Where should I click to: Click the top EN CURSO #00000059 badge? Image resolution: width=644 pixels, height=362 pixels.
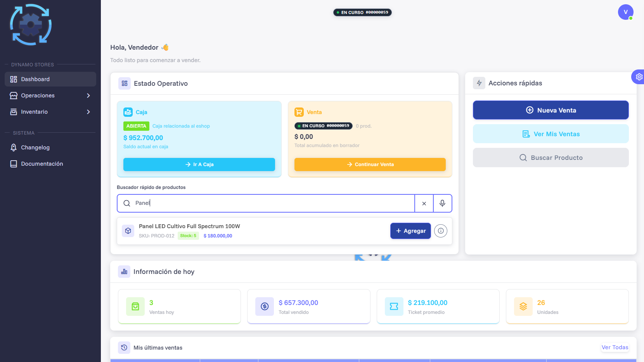pyautogui.click(x=362, y=12)
